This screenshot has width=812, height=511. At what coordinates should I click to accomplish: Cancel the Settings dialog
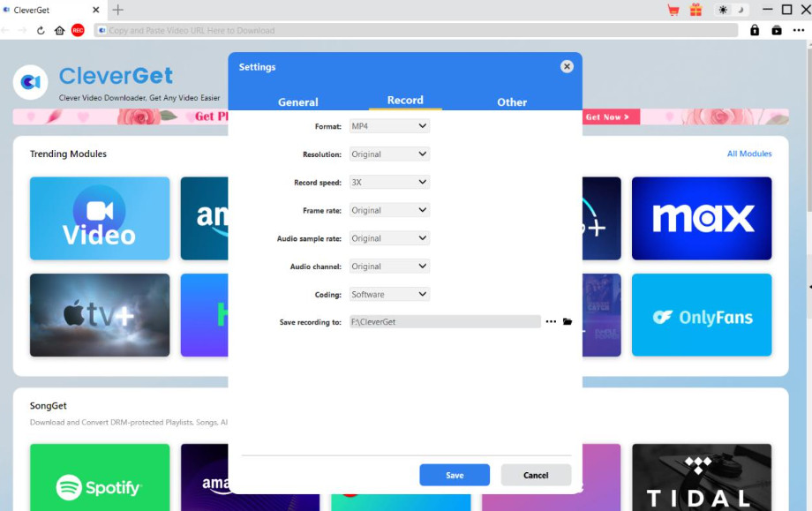tap(536, 475)
